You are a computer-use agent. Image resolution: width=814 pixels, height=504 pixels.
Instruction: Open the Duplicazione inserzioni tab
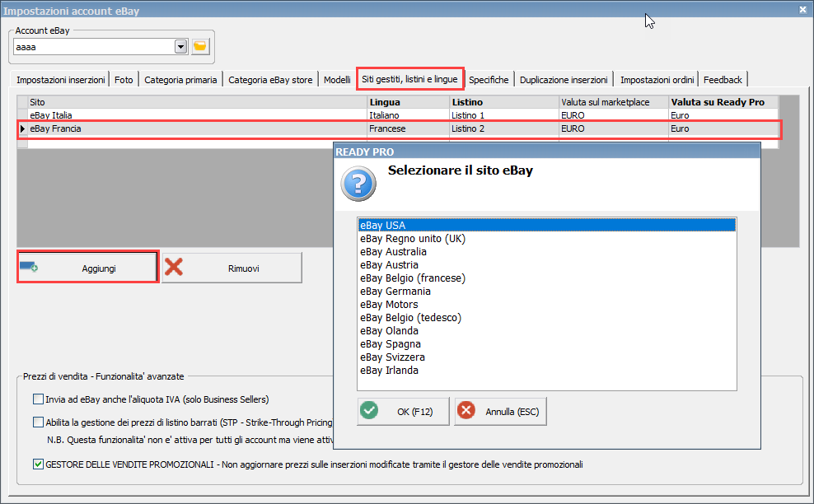click(x=564, y=80)
